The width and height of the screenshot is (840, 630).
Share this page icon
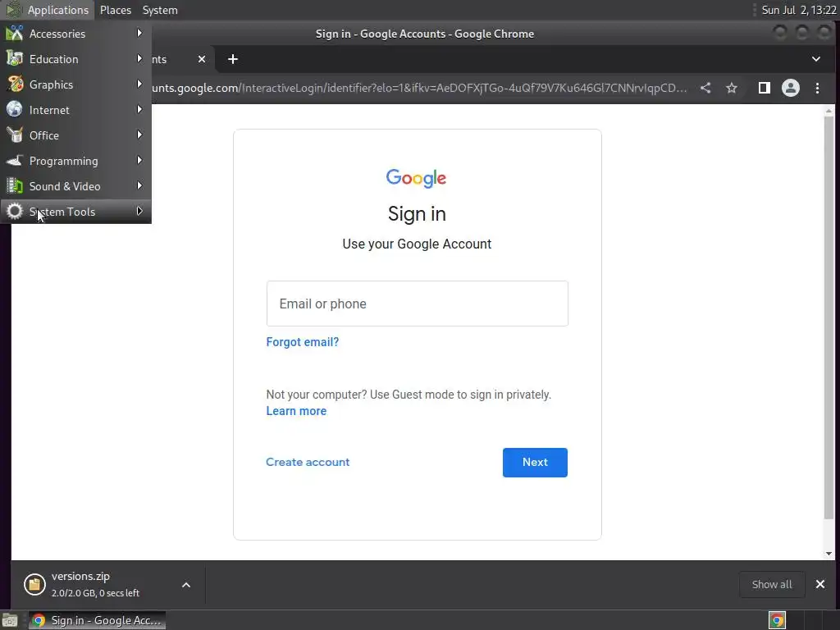click(705, 88)
